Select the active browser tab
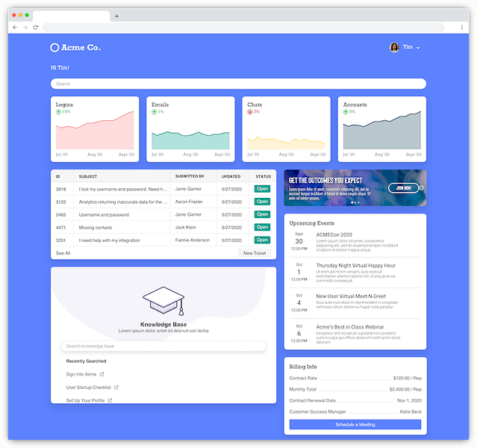 coord(71,16)
